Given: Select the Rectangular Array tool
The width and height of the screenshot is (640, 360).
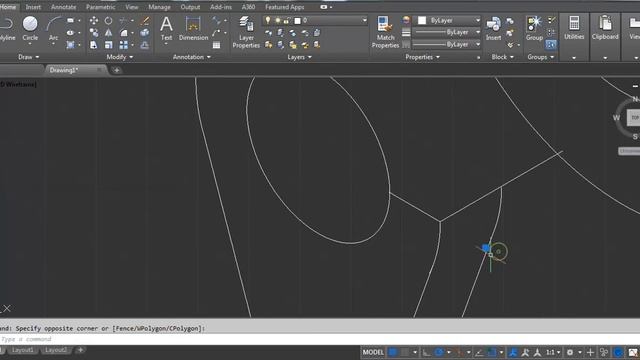Looking at the screenshot, I should [123, 45].
